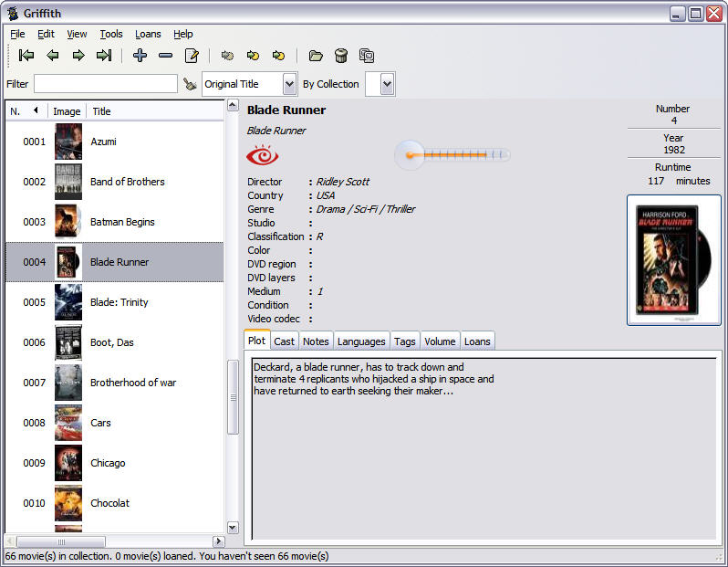
Task: Switch to the Tags tab
Action: (405, 341)
